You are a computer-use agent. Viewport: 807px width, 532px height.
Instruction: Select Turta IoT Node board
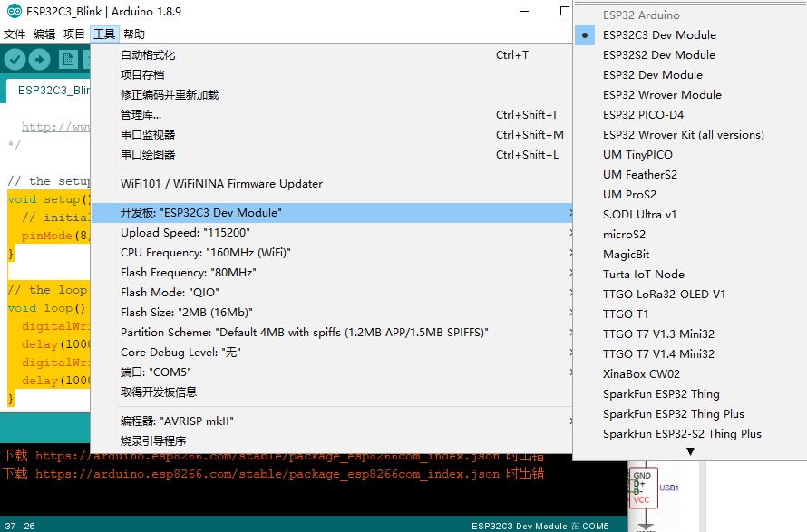click(690, 275)
